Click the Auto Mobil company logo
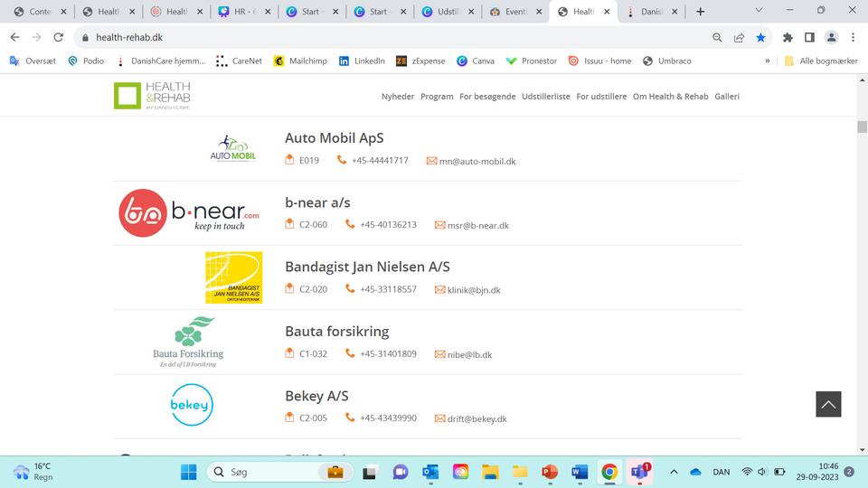This screenshot has height=488, width=868. pyautogui.click(x=233, y=147)
